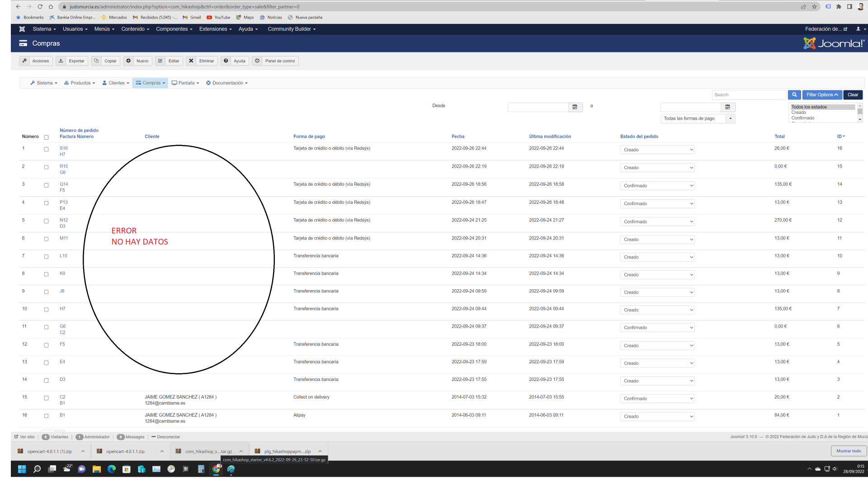The width and height of the screenshot is (868, 488).
Task: Check the checkbox for order C2
Action: point(46,398)
